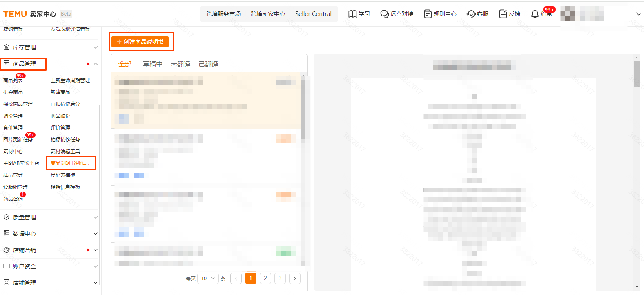Open 跨境卖家中心 in top navigation
Screen dimensions: 644x295
[268, 14]
